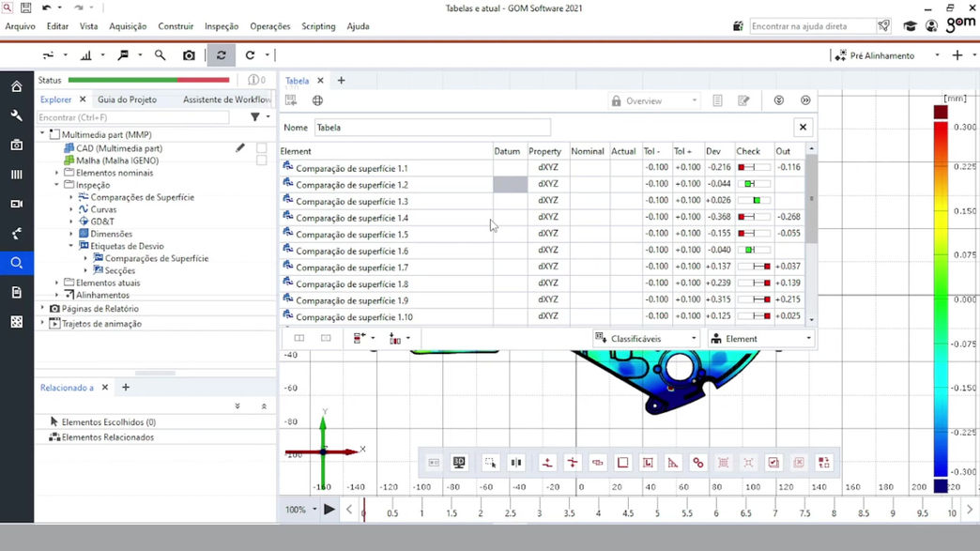This screenshot has width=980, height=551.
Task: Open the home workspace in left sidebar
Action: tap(17, 87)
